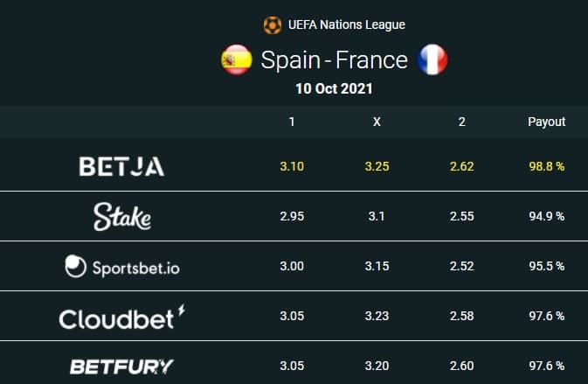
Task: Click the France flag icon
Action: click(x=432, y=59)
